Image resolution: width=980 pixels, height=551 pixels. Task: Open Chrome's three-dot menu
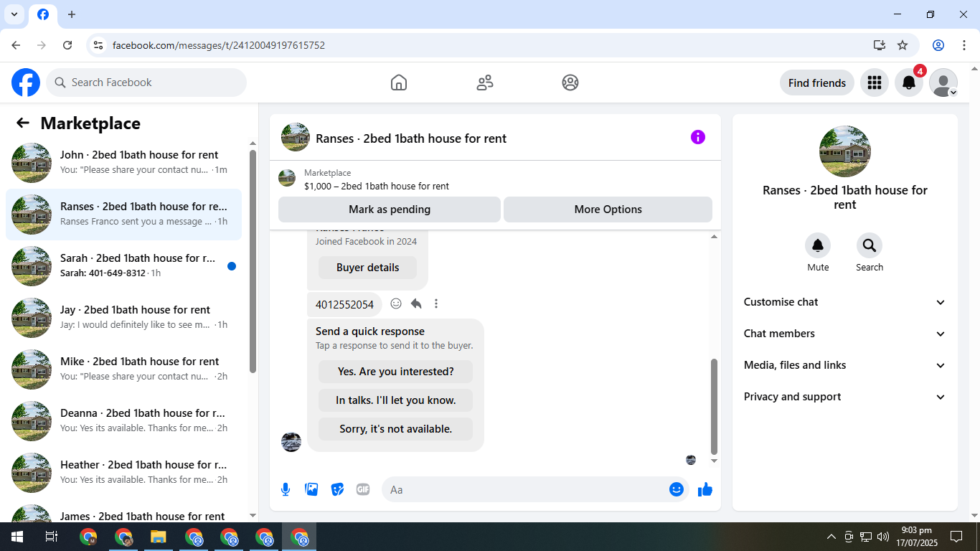click(x=964, y=45)
